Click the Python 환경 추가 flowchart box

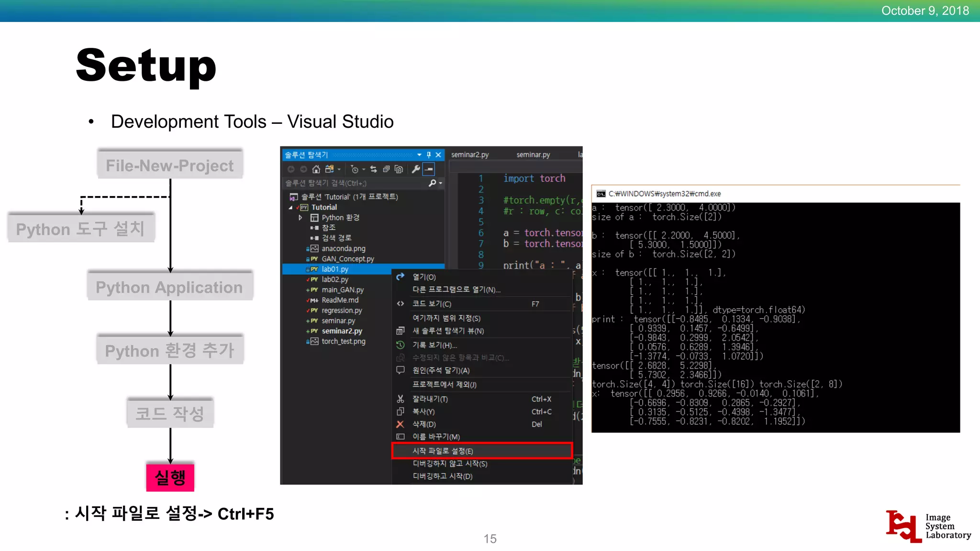click(170, 350)
